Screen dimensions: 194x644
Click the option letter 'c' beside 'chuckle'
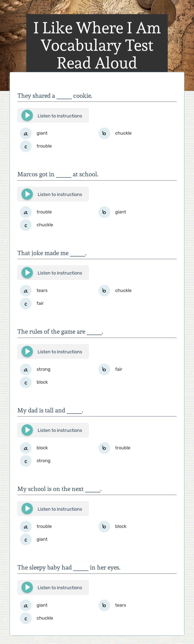(x=26, y=225)
